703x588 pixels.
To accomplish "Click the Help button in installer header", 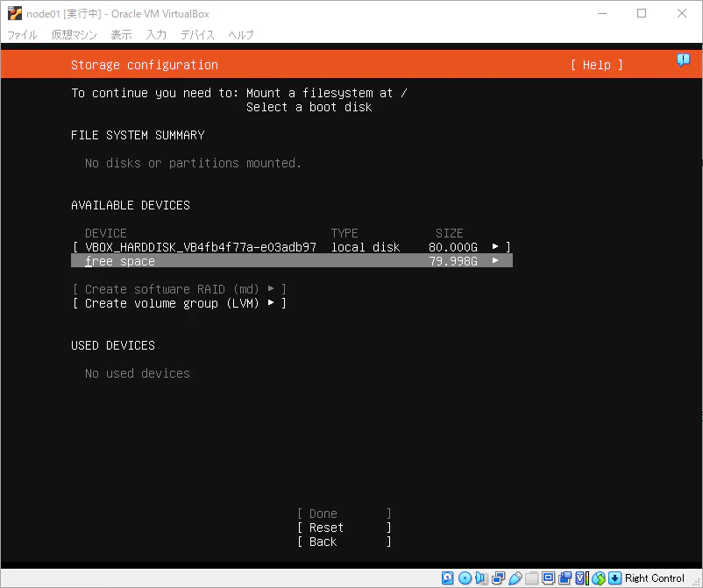I will pos(597,65).
